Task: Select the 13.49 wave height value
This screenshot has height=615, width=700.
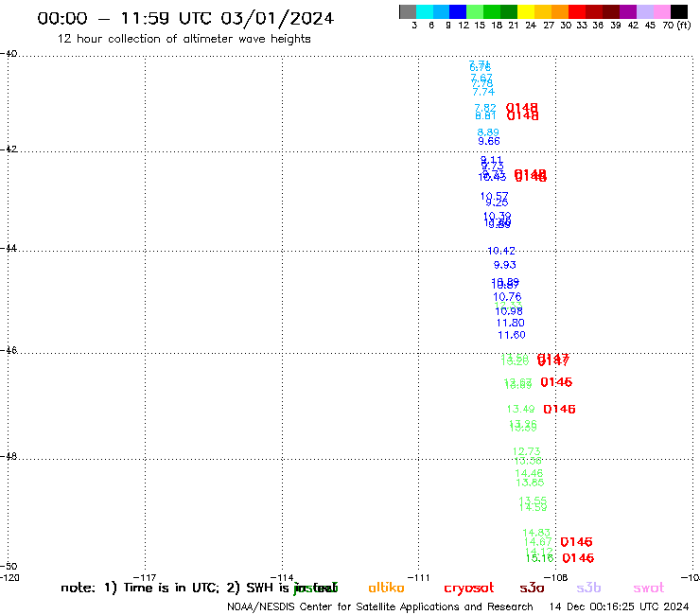Action: pos(520,409)
